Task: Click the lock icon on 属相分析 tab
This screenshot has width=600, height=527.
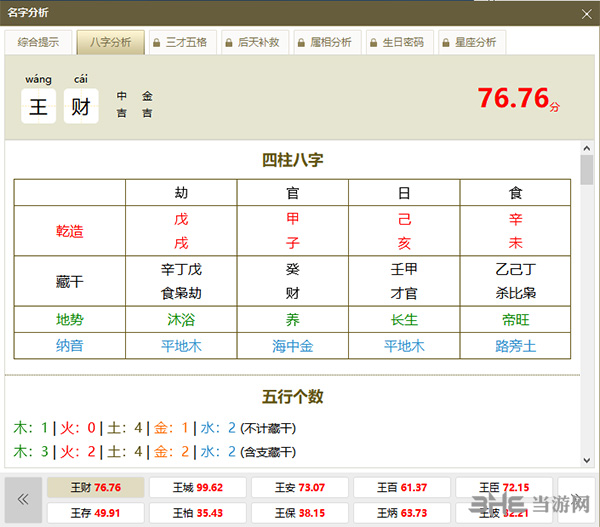Action: (300, 43)
